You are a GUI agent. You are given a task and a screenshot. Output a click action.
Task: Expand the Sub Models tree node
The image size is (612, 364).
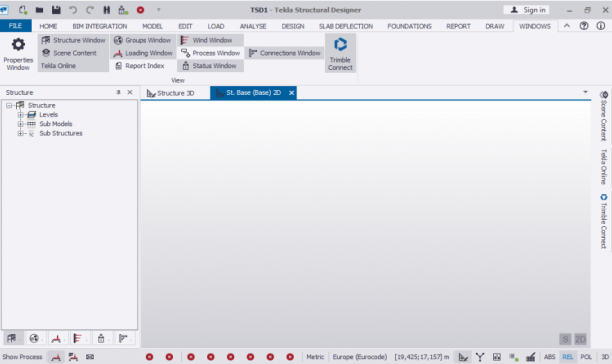click(20, 124)
